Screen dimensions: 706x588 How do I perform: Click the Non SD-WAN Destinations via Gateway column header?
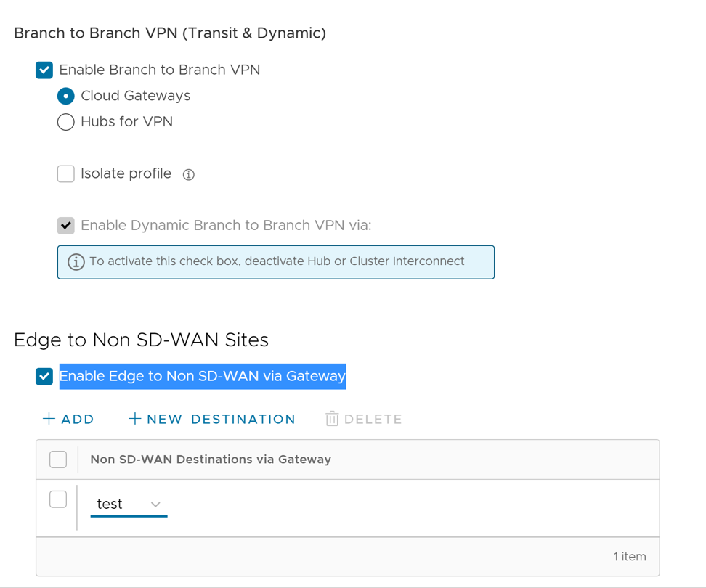tap(211, 460)
